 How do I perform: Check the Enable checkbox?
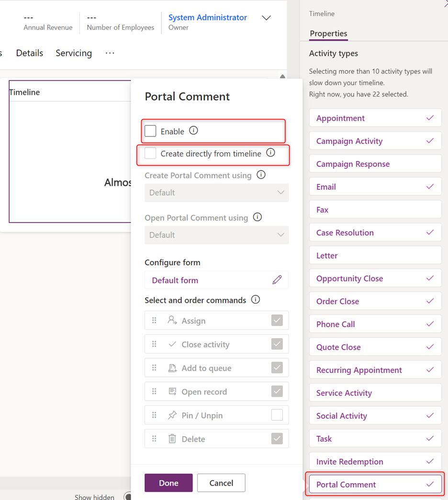click(151, 131)
